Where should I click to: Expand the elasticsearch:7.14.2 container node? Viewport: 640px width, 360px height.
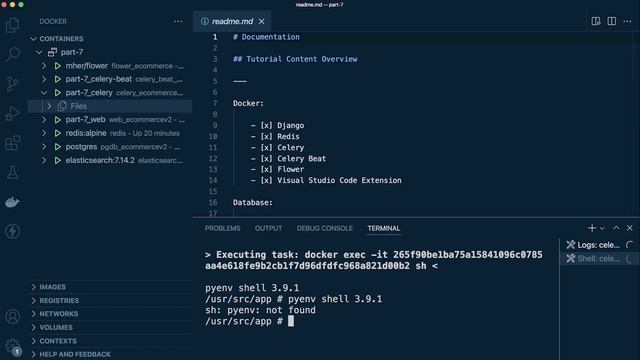tap(44, 160)
